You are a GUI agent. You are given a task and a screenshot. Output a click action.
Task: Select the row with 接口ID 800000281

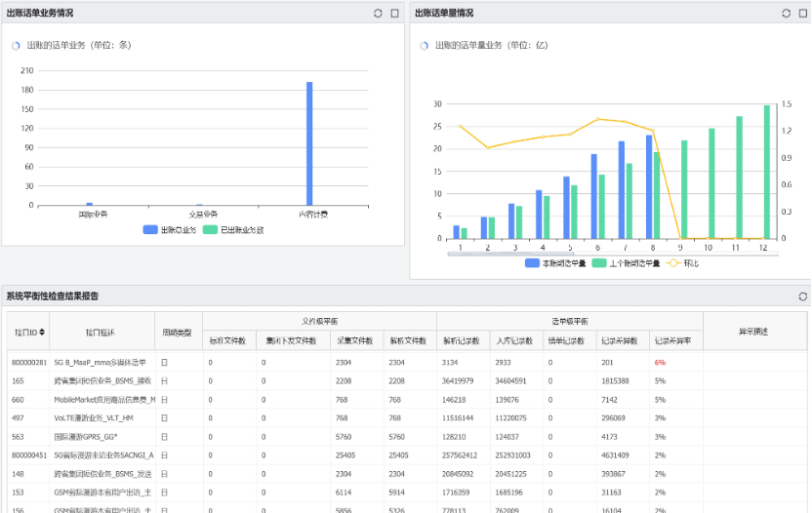pos(407,363)
